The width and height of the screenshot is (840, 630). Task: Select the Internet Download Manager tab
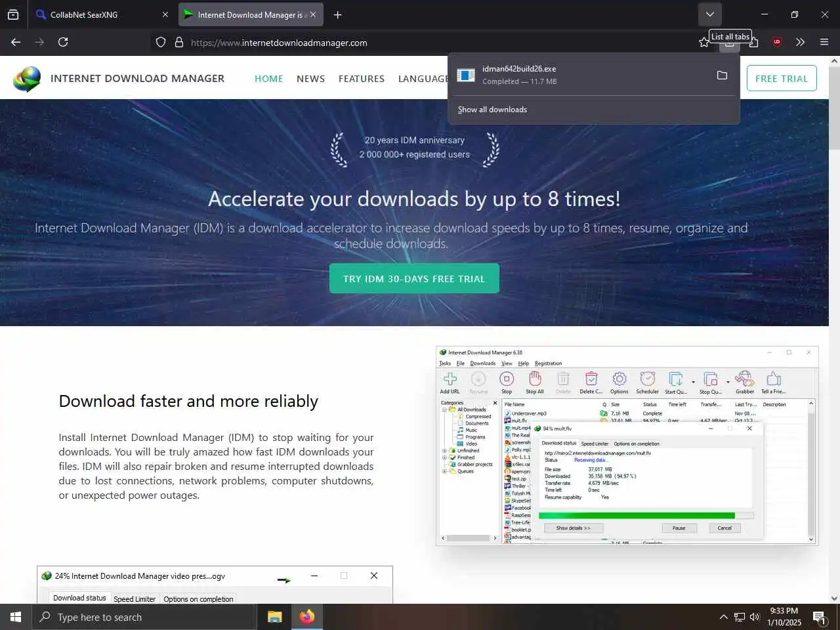coord(250,14)
